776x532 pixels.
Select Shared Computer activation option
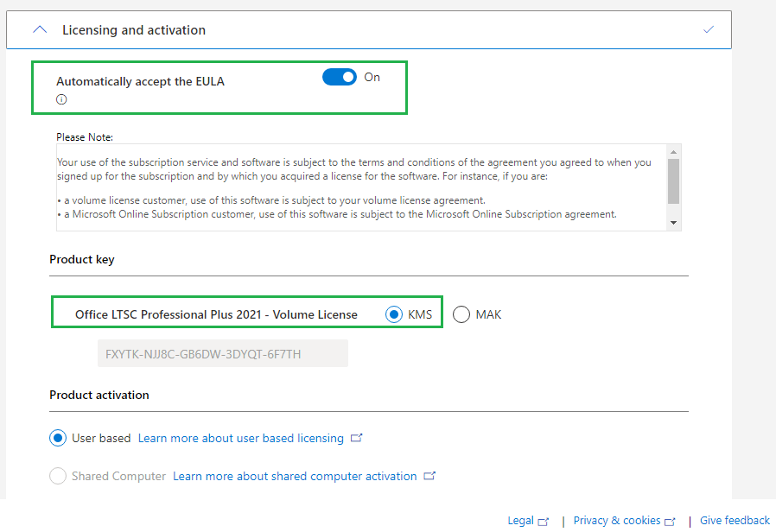click(x=58, y=476)
